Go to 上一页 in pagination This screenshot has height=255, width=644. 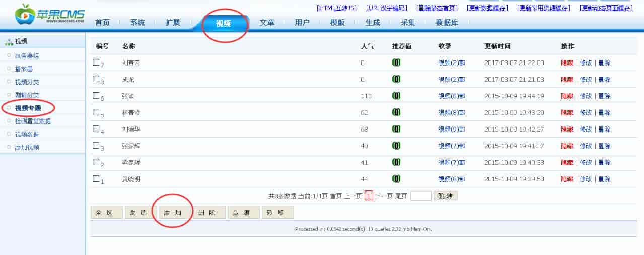[353, 196]
